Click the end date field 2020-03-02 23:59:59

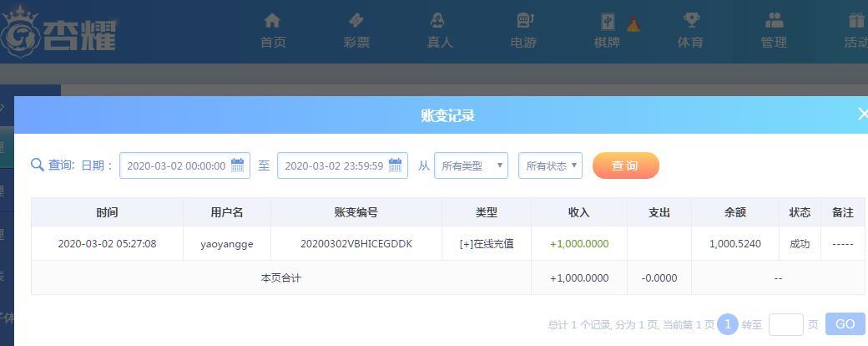coord(343,165)
